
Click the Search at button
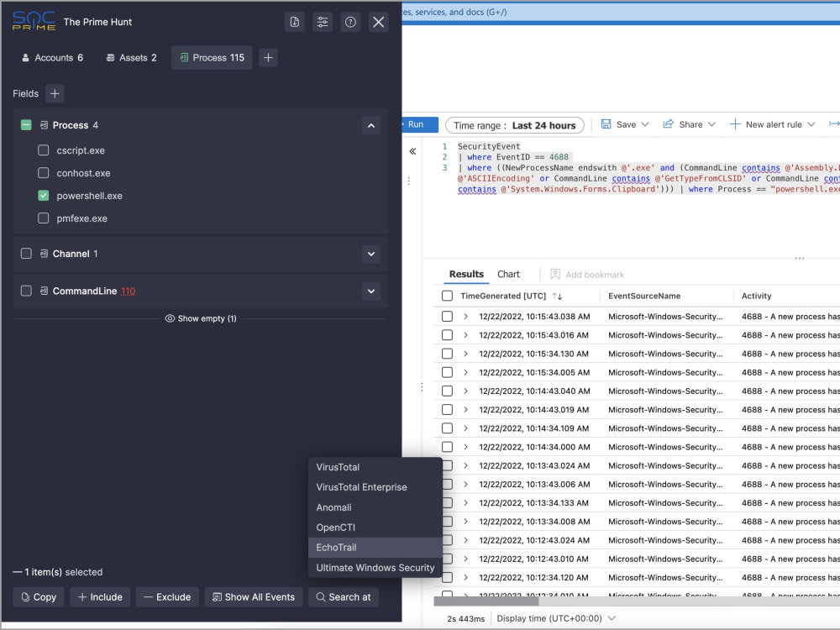click(x=344, y=597)
